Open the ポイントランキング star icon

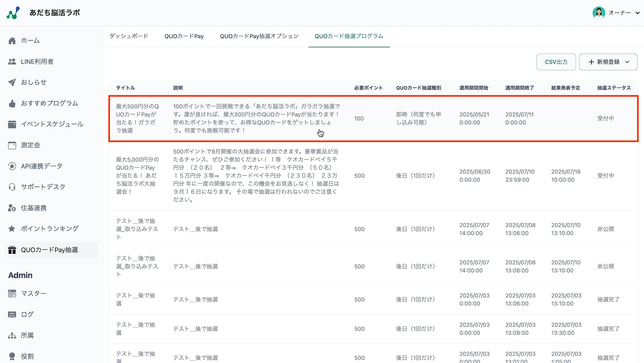[x=12, y=228]
